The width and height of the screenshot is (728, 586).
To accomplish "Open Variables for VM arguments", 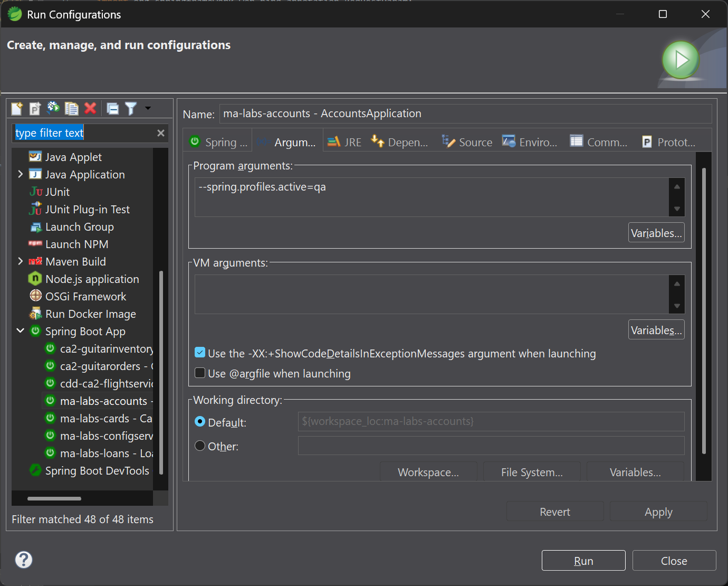I will (656, 330).
